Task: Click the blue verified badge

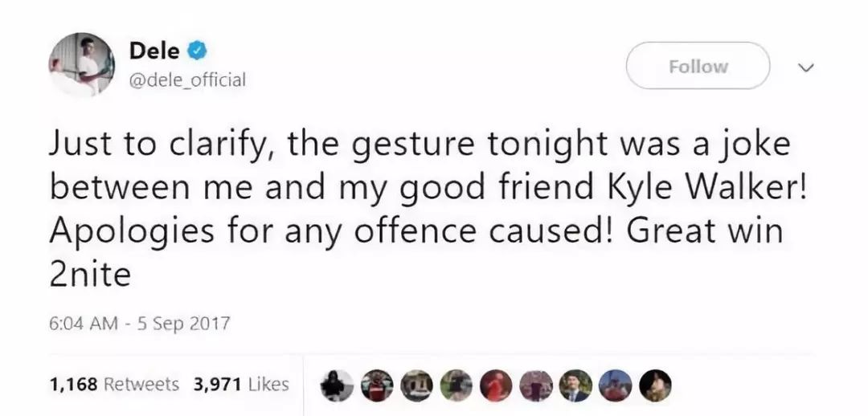Action: tap(198, 51)
